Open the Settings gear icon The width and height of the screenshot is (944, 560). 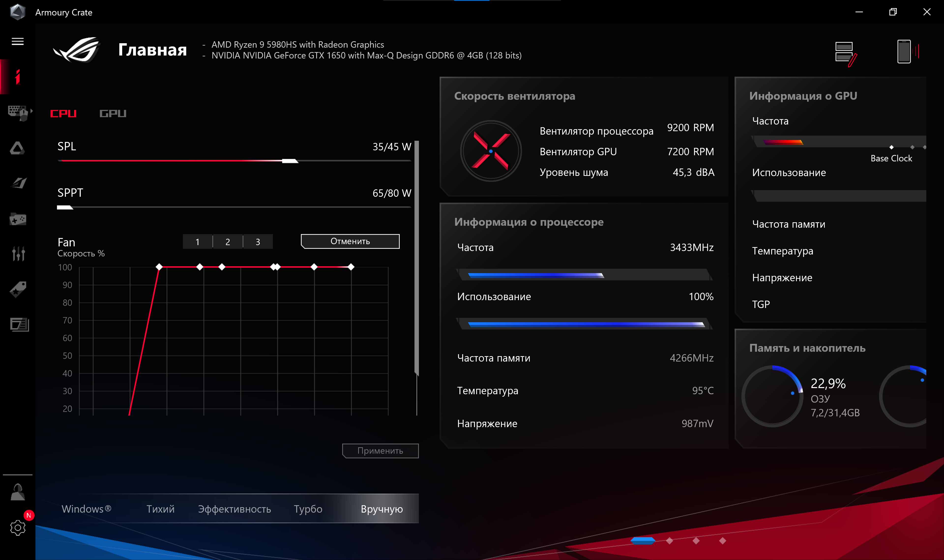pyautogui.click(x=17, y=528)
